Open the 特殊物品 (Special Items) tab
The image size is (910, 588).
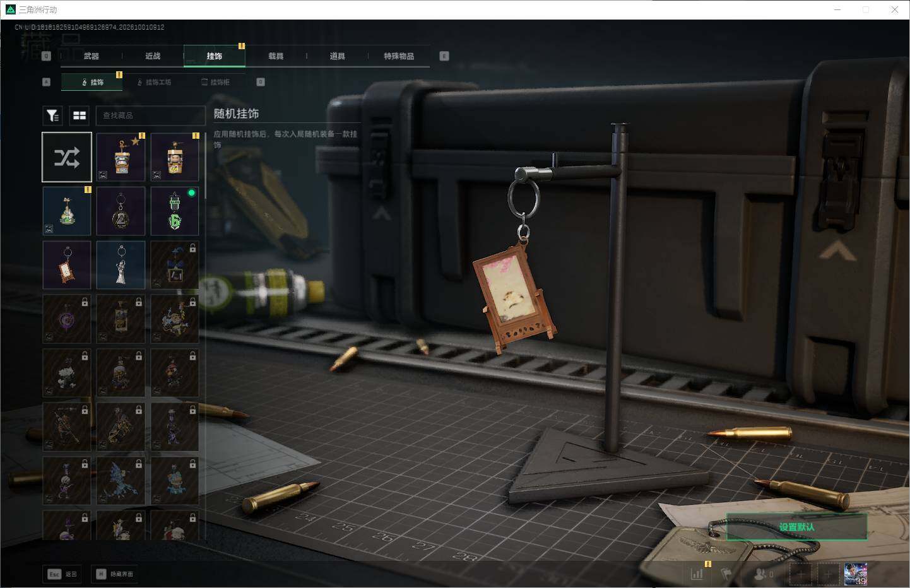coord(399,56)
